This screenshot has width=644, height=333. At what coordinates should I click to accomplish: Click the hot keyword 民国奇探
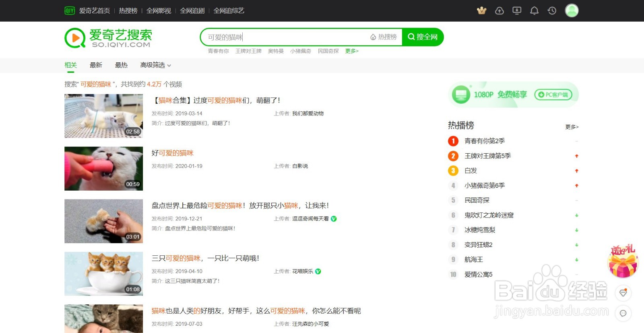(x=328, y=51)
